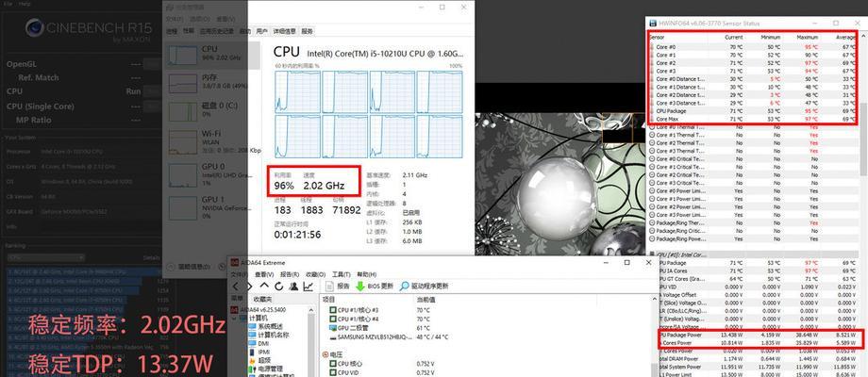This screenshot has height=377, width=868.
Task: Switch to 收藏夹 tab in AIDA64
Action: coord(263,299)
